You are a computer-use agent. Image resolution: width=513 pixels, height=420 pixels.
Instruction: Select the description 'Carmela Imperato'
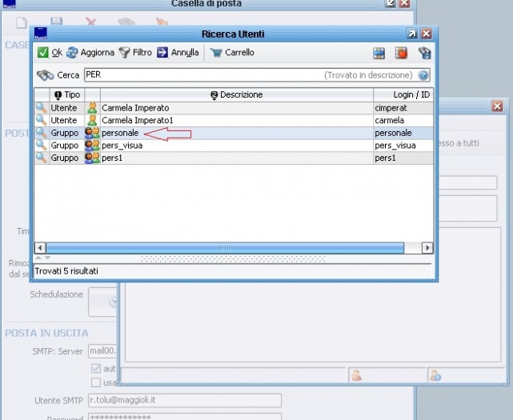(135, 108)
